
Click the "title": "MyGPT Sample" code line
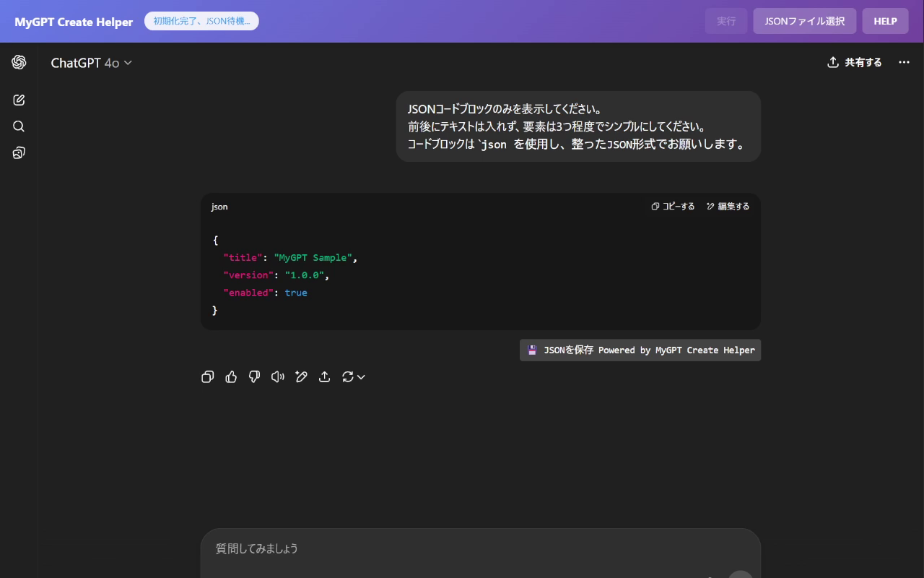click(x=290, y=258)
